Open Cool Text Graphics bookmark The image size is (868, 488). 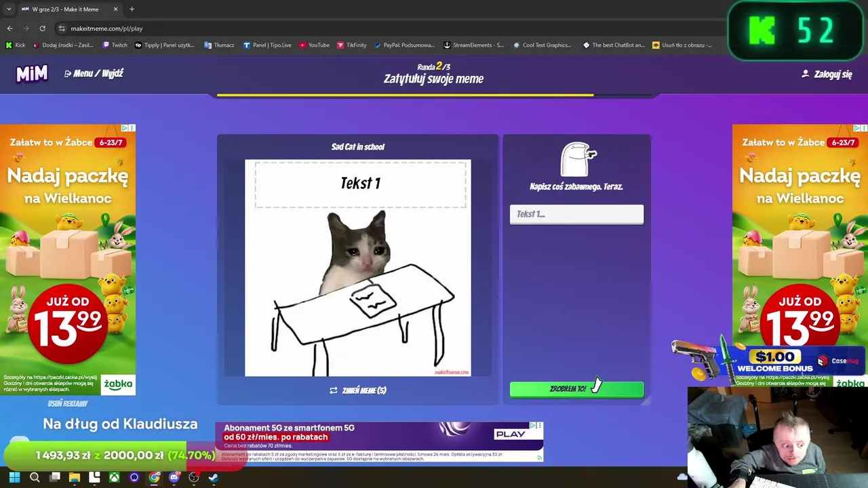542,45
